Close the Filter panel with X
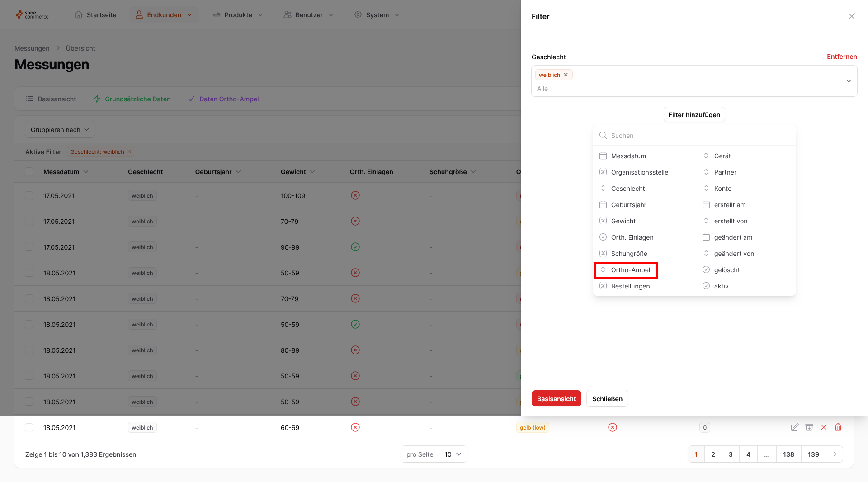 click(x=852, y=16)
